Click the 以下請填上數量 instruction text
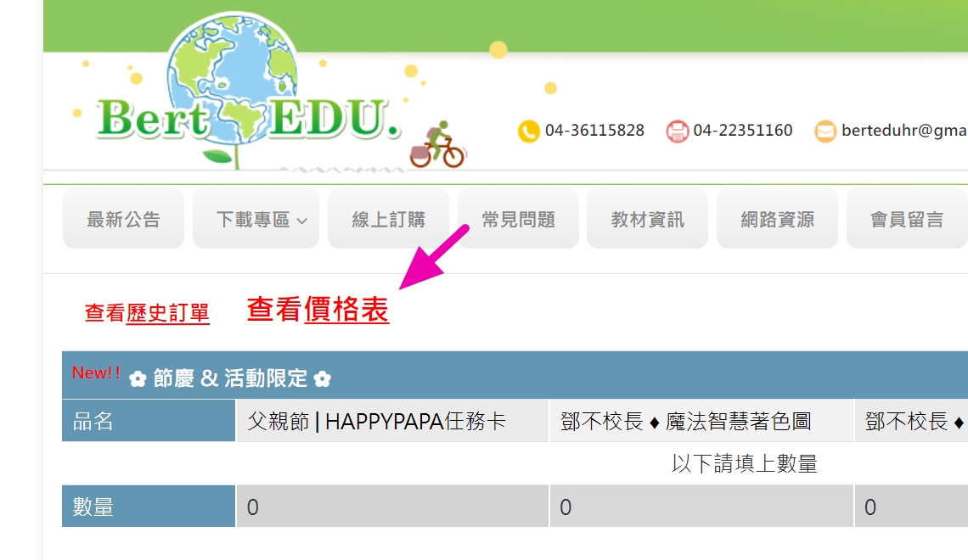 [745, 463]
